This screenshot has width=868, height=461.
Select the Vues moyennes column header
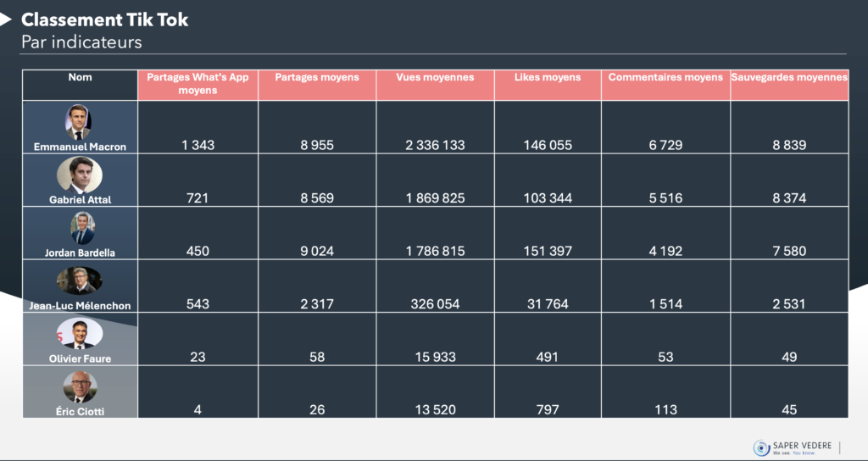pos(435,78)
